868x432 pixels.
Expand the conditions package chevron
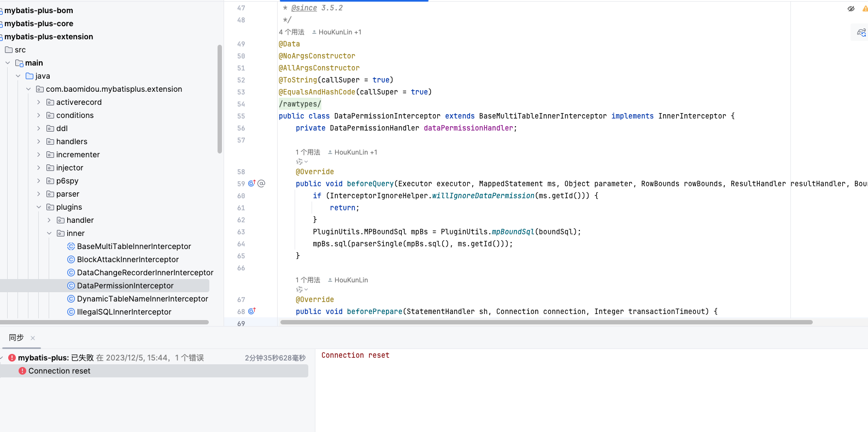39,115
